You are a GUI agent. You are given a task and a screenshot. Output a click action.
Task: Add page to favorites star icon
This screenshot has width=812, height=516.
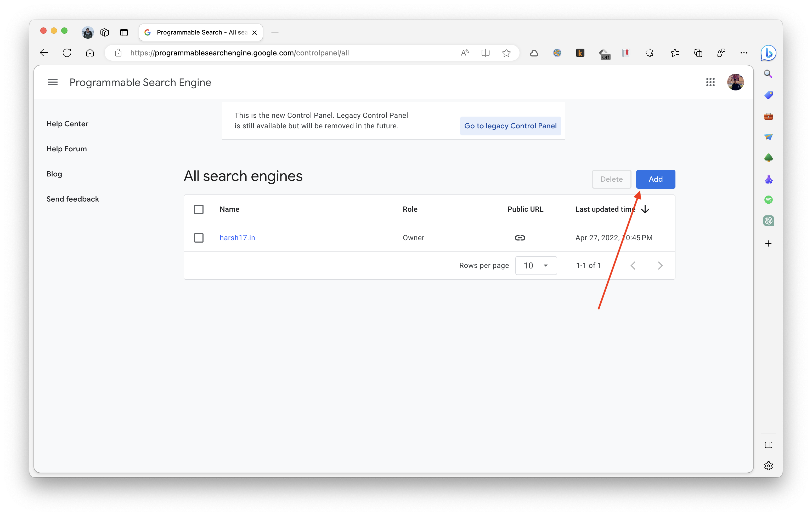pyautogui.click(x=506, y=53)
